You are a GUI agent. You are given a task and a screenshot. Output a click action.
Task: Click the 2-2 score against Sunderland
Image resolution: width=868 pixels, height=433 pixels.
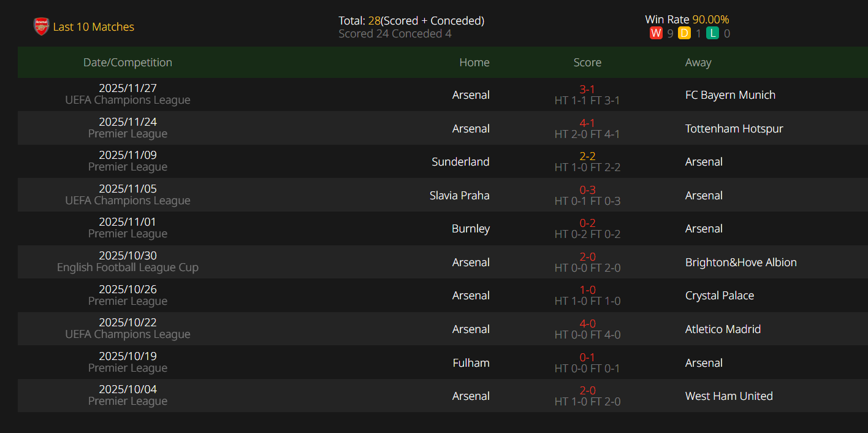pyautogui.click(x=587, y=156)
